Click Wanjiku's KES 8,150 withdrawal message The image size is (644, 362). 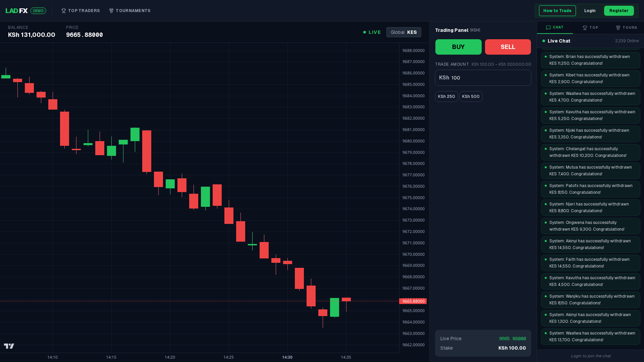pyautogui.click(x=591, y=300)
